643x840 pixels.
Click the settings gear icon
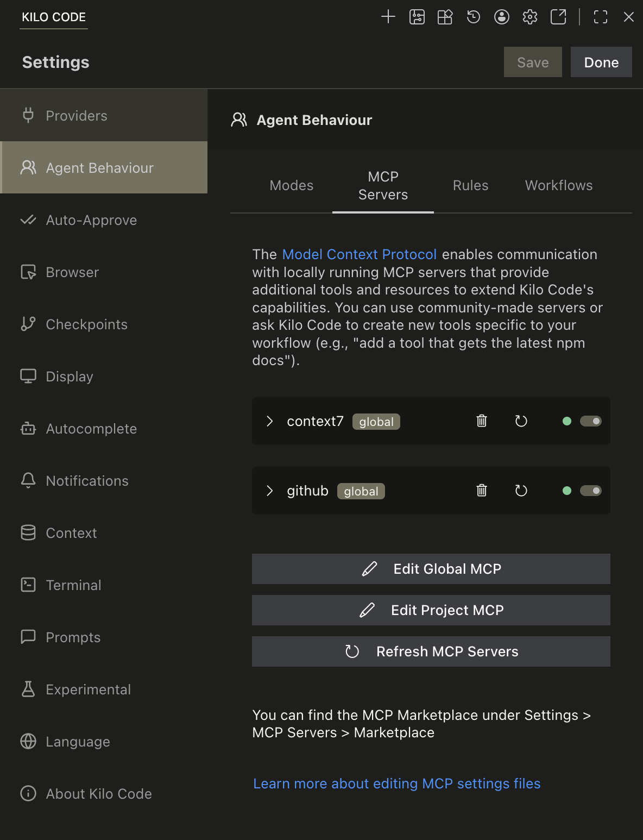529,17
